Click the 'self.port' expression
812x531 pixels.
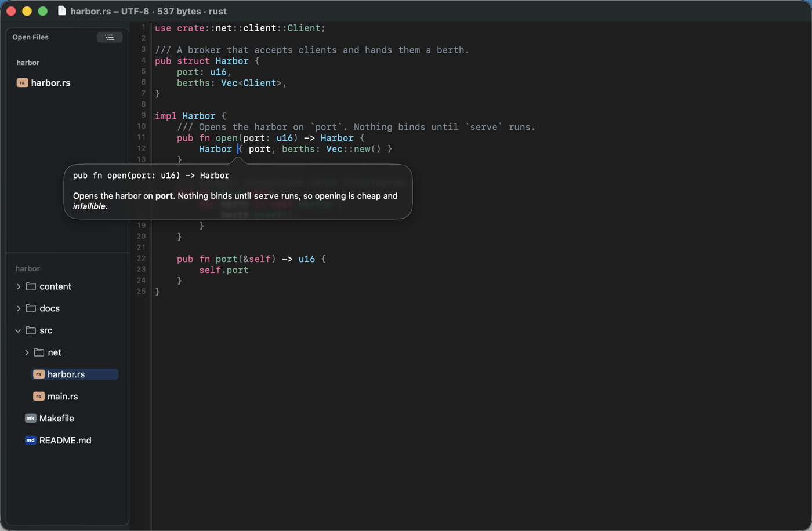(x=224, y=270)
